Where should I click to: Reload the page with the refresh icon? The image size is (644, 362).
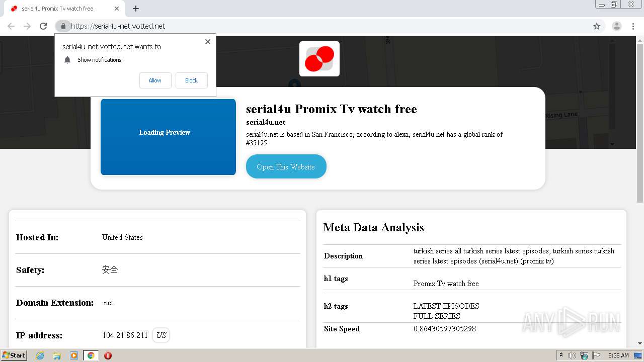pos(43,26)
